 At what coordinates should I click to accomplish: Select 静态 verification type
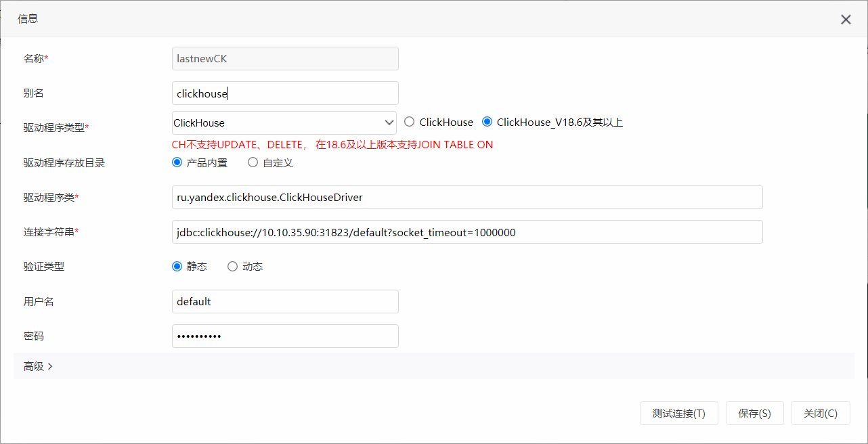[x=177, y=267]
